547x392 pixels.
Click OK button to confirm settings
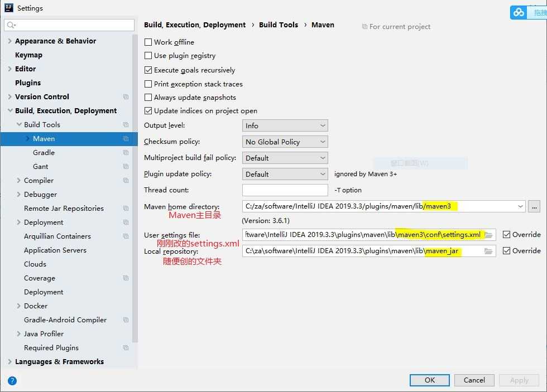click(x=430, y=380)
